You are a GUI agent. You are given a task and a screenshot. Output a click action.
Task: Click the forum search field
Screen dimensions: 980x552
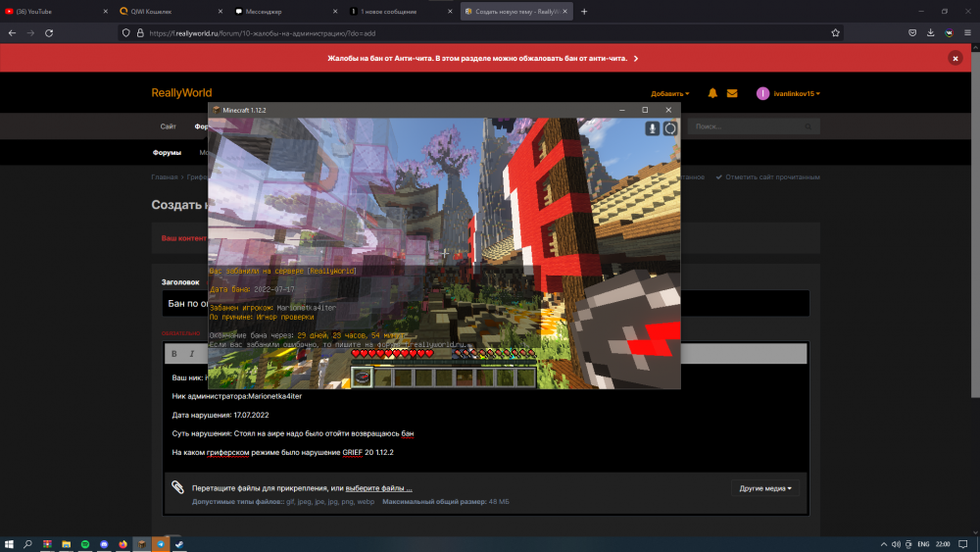(x=754, y=126)
